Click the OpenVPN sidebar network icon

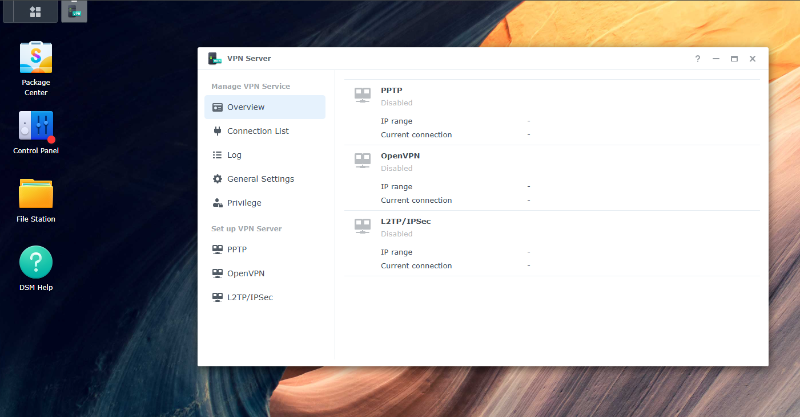(217, 273)
